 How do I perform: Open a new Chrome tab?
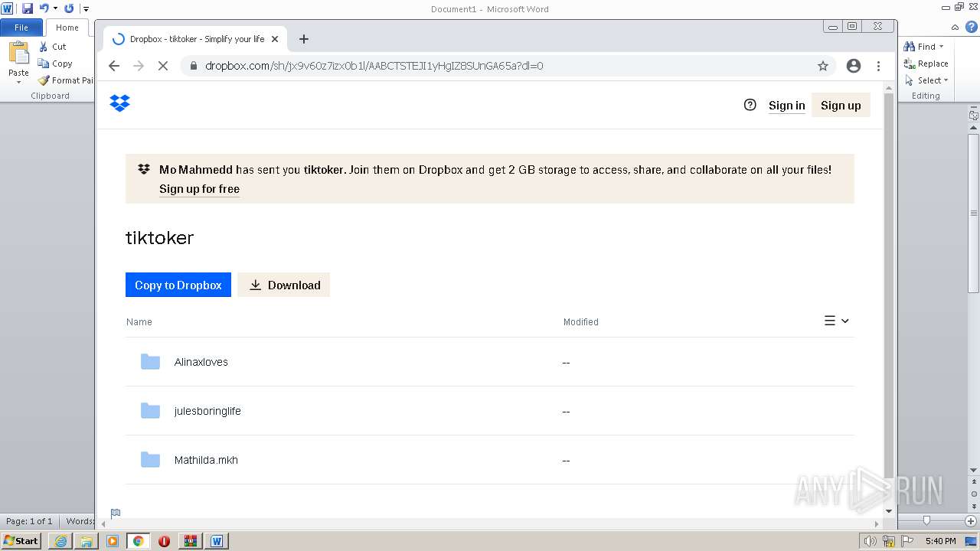[x=304, y=39]
